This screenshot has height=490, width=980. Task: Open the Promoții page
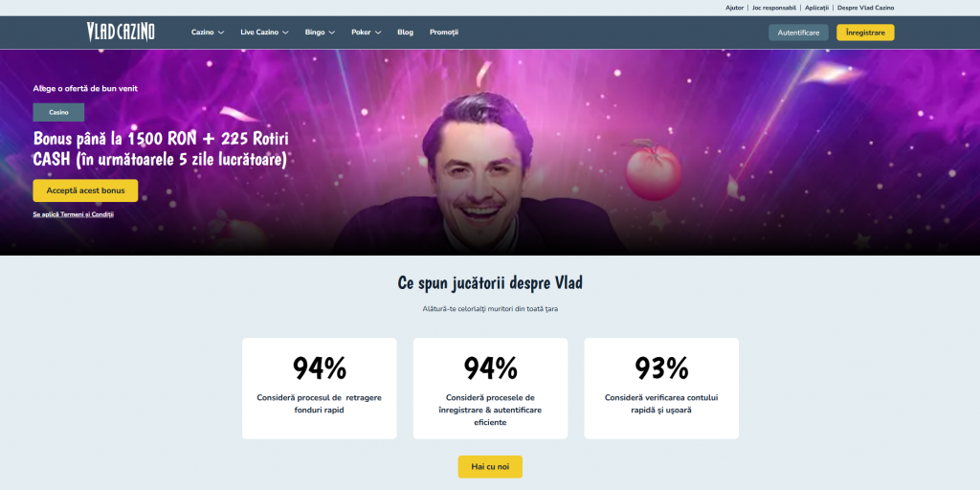tap(444, 33)
